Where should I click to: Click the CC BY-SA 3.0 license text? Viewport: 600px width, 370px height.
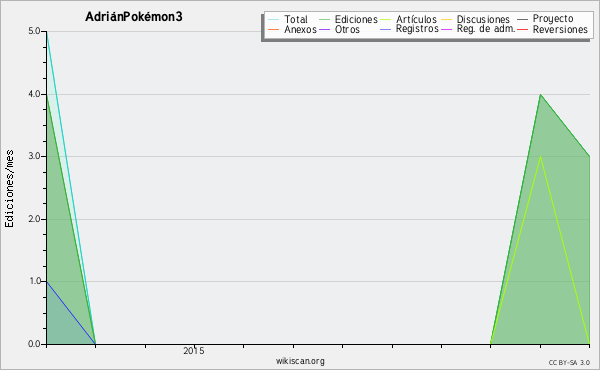click(x=569, y=363)
